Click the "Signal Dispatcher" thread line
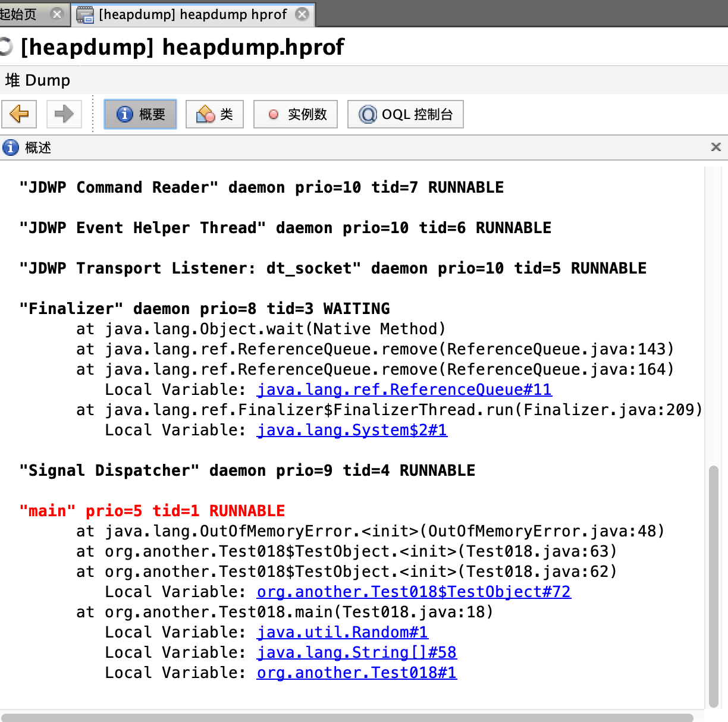The image size is (728, 722). click(x=247, y=470)
